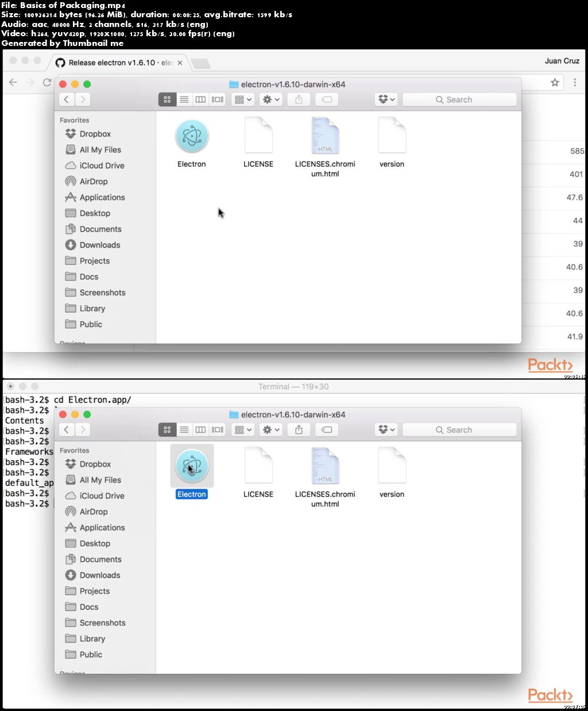Click Chrome browser back arrow
Screen dimensions: 588x711
click(x=13, y=83)
